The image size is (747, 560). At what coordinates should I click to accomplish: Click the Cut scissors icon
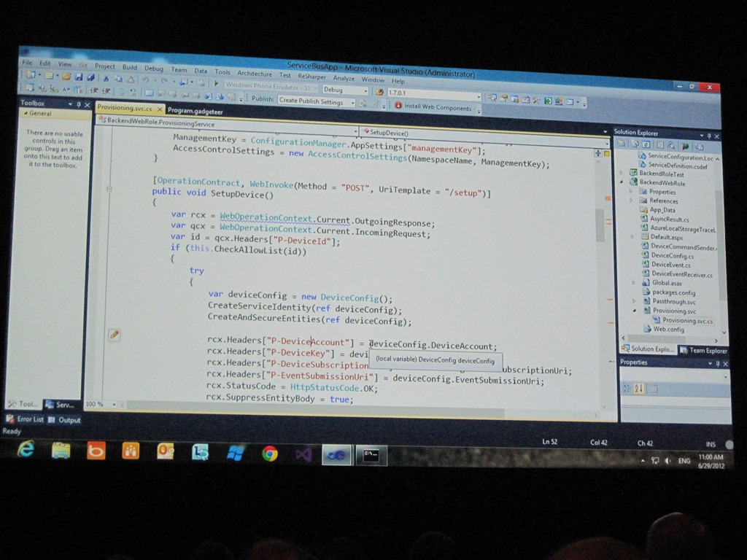106,78
